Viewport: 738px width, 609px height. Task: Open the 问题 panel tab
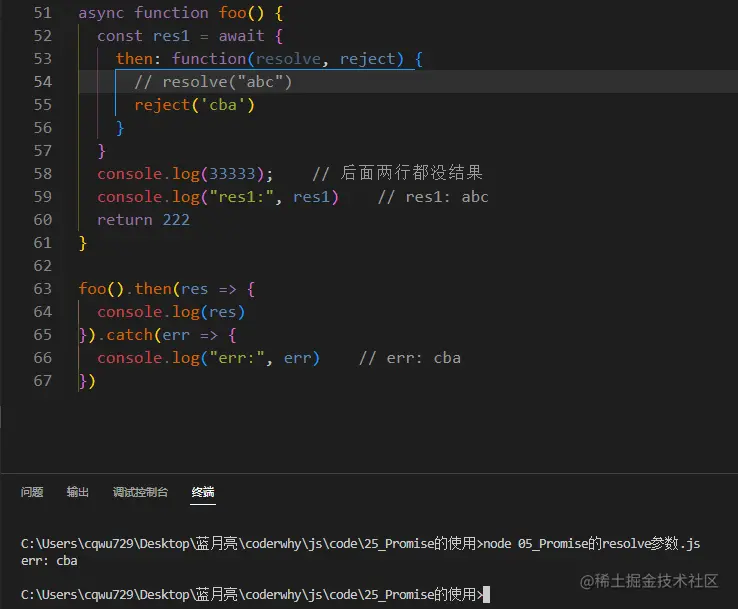coord(32,492)
